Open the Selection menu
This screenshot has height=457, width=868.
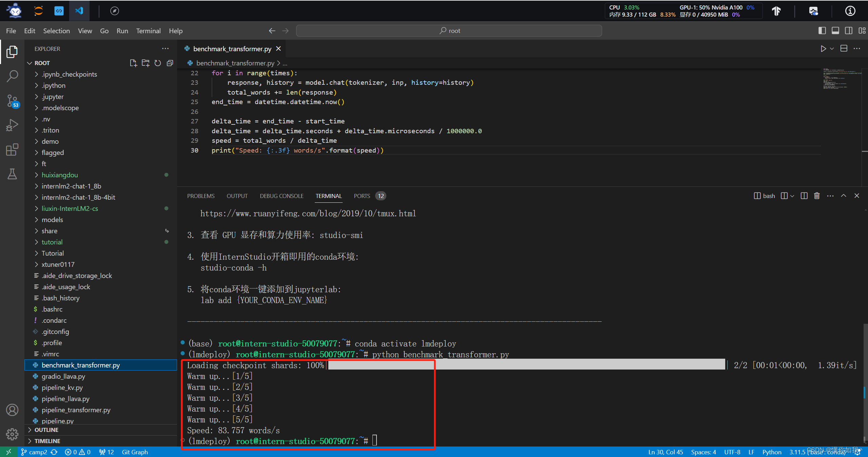(56, 31)
